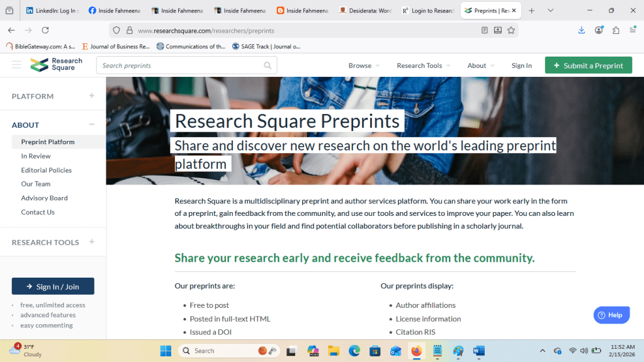Open Advisory Board in the sidebar
This screenshot has height=362, width=644.
[44, 198]
